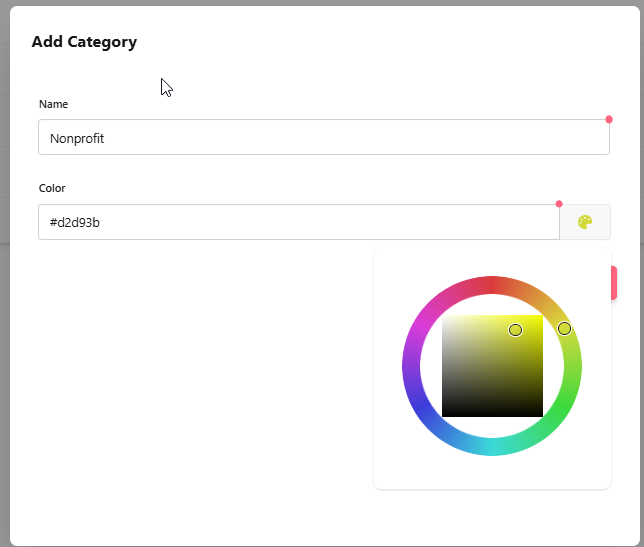Click the white corner of saturation square

445,318
